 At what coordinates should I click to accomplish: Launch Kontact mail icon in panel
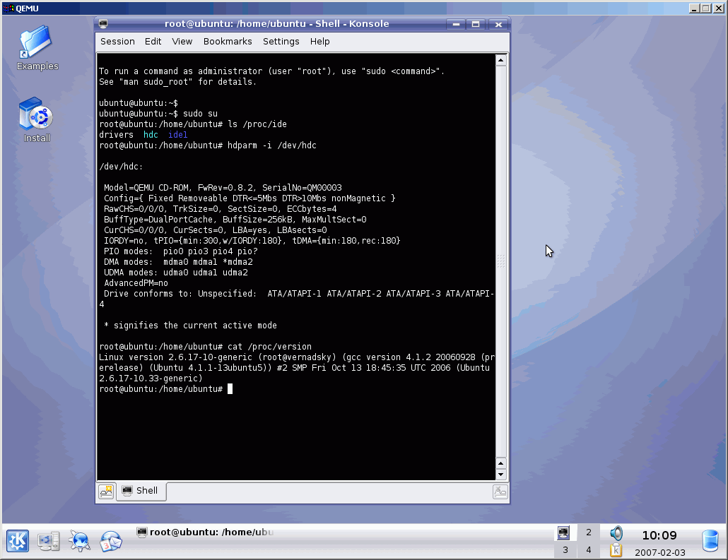[x=110, y=541]
